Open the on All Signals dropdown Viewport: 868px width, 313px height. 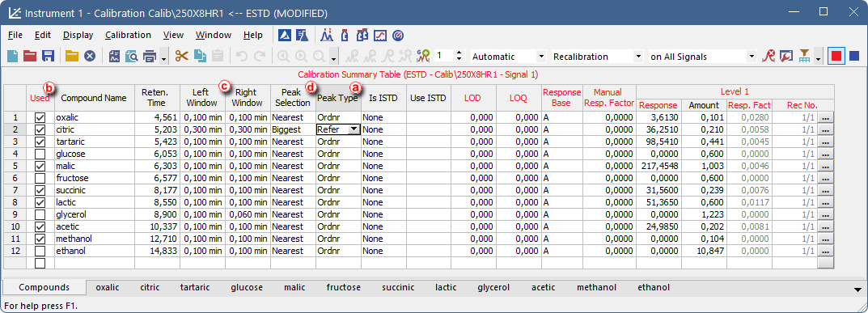point(752,57)
